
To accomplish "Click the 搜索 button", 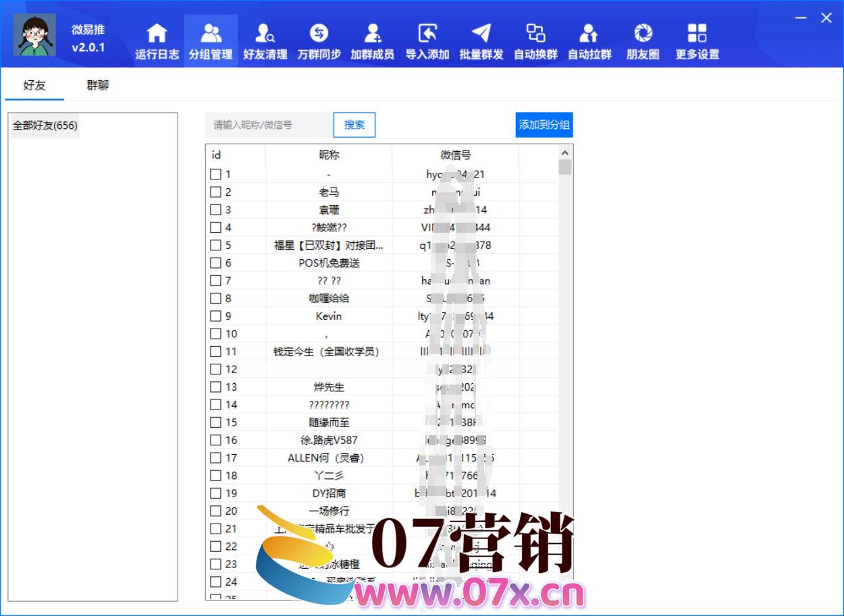I will coord(354,125).
